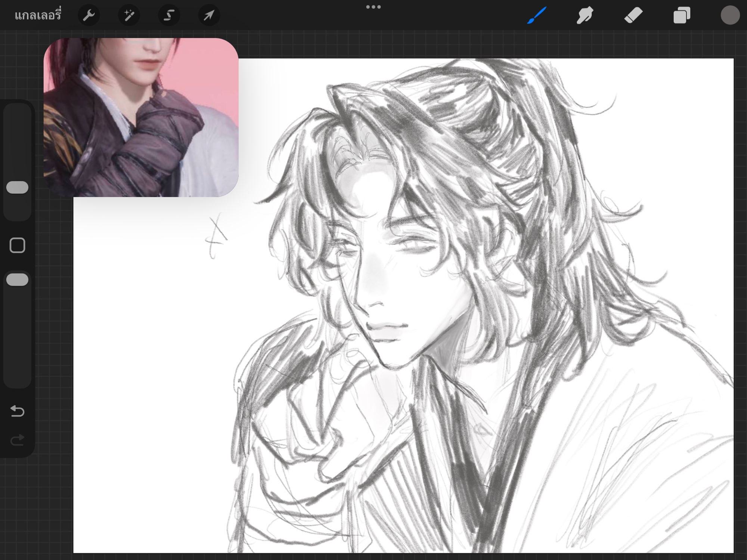
Task: Tap the three-dot multitasking menu
Action: (x=373, y=7)
